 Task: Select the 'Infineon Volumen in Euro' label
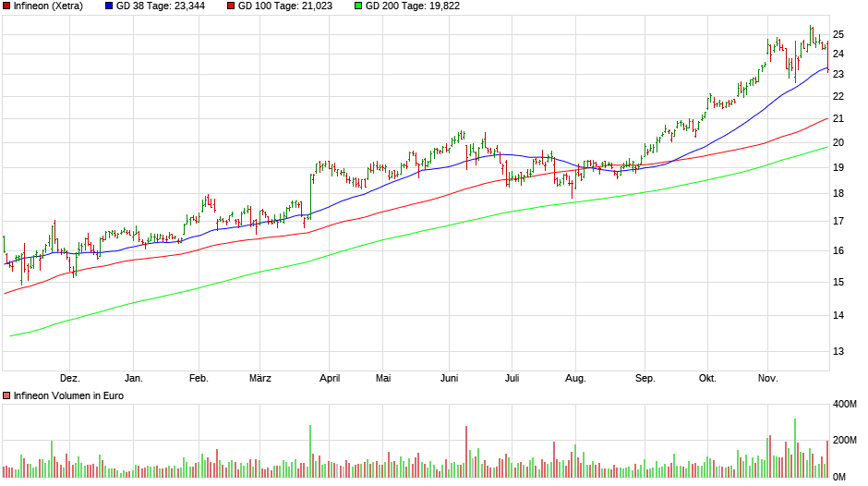click(x=68, y=395)
